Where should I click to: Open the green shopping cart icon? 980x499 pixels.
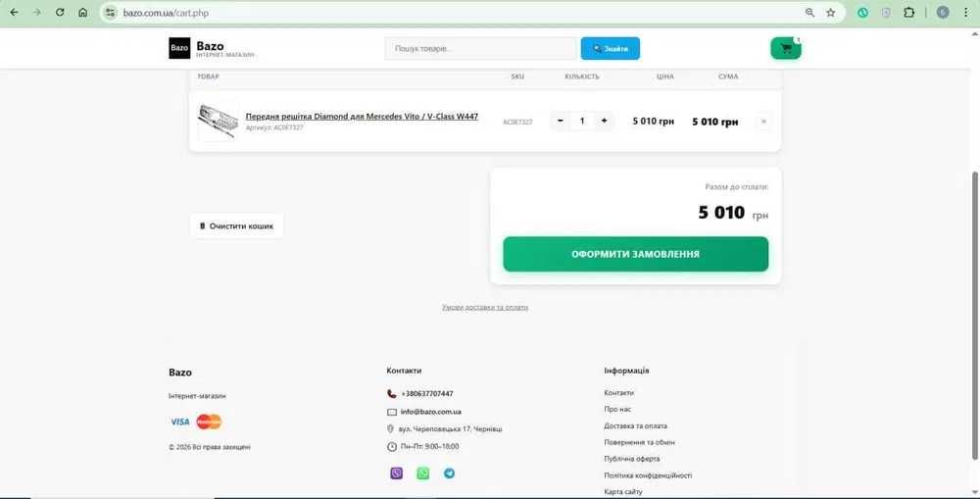(786, 48)
